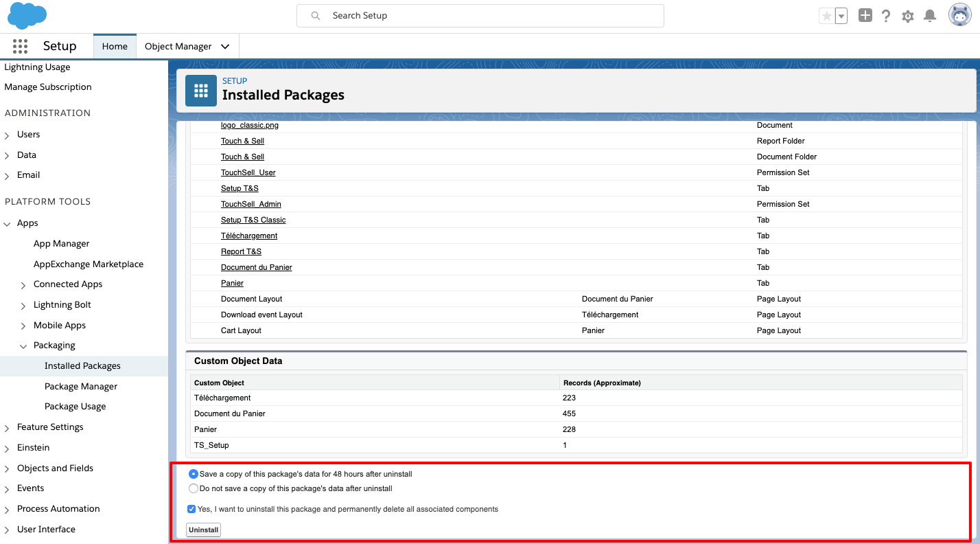Expand the Einstein section
The image size is (980, 544).
coord(7,449)
